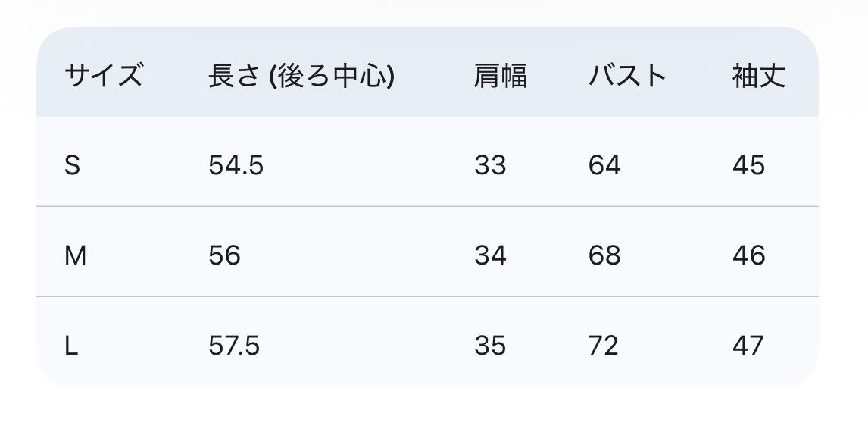868x429 pixels.
Task: Select bust value 64 in S row
Action: click(x=604, y=165)
